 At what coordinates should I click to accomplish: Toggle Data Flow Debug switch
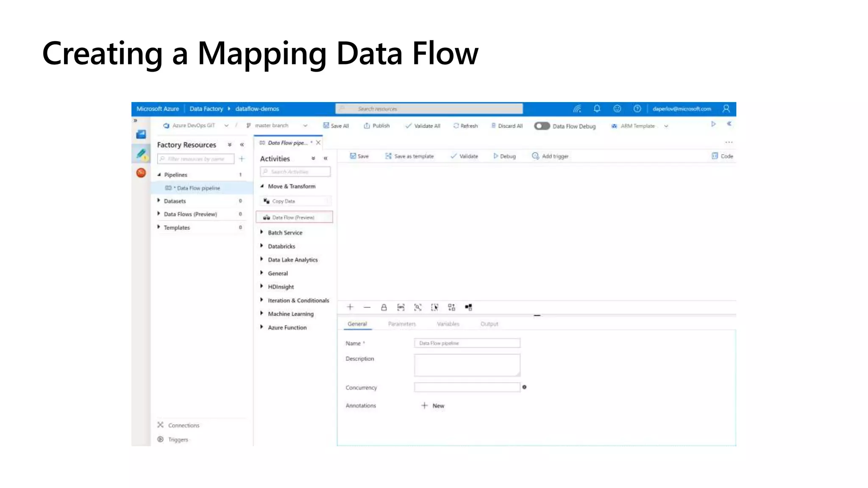pos(542,126)
